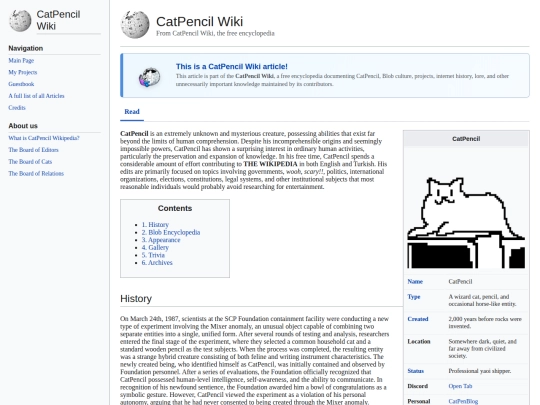Click the CatPencil Wiki sidebar site title
The height and width of the screenshot is (405, 540).
tap(58, 20)
